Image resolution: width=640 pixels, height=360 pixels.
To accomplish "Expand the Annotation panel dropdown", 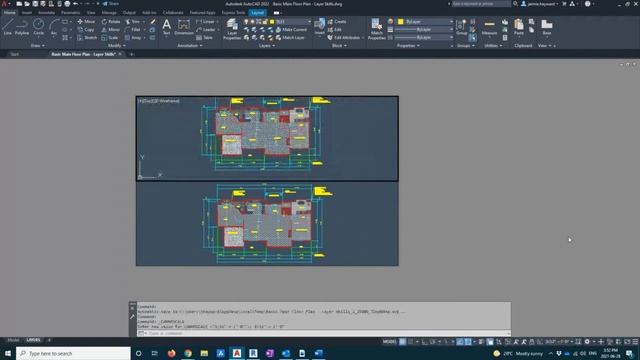I will (x=190, y=46).
